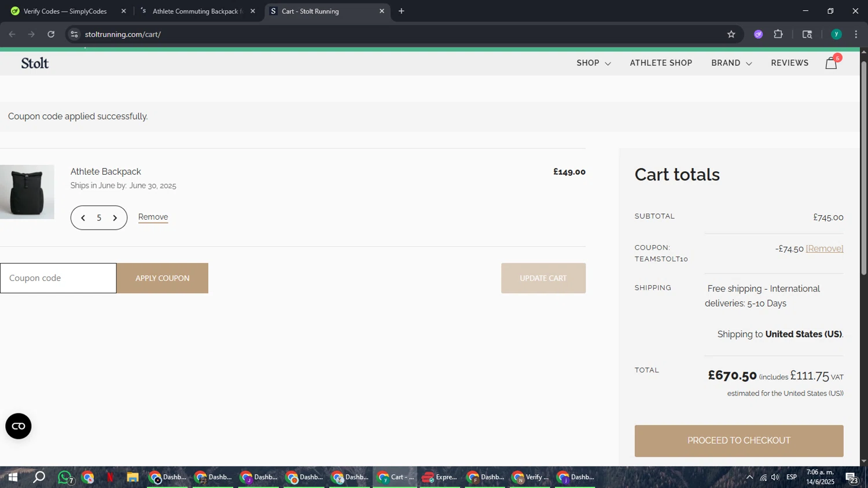
Task: Switch to Verify Codes — SimplyCodes tab
Action: [65, 11]
